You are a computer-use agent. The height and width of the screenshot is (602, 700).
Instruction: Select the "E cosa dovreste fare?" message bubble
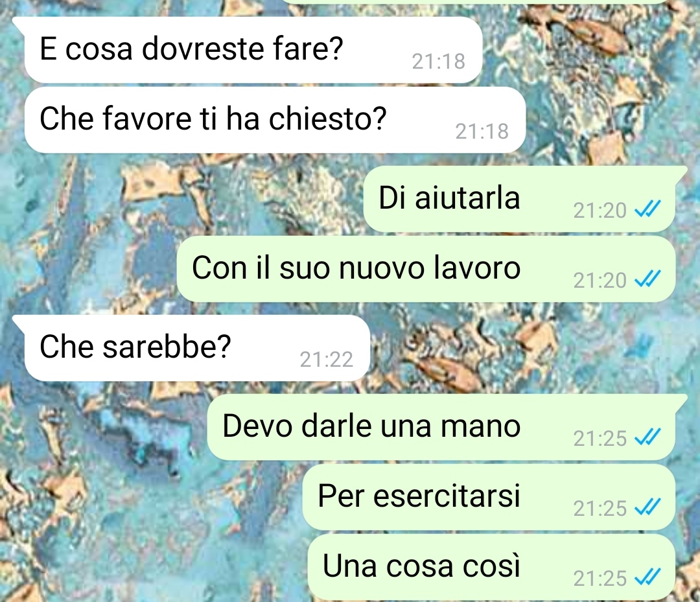[253, 50]
